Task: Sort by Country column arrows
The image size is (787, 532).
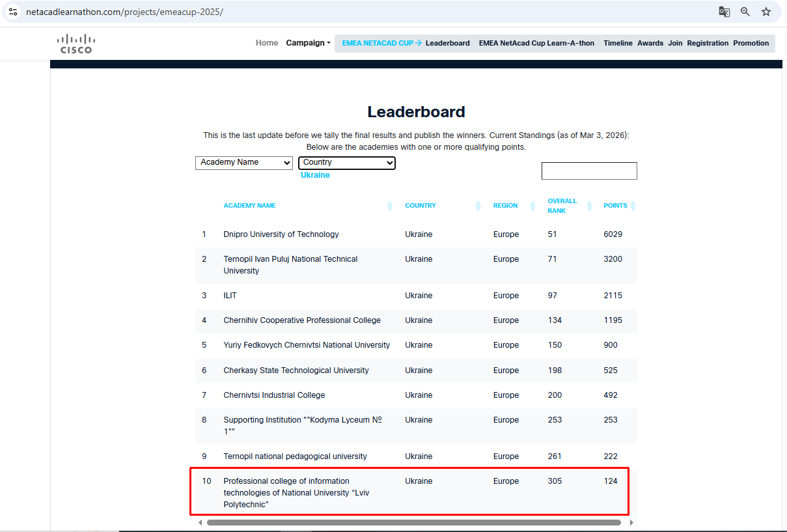Action: (x=478, y=206)
